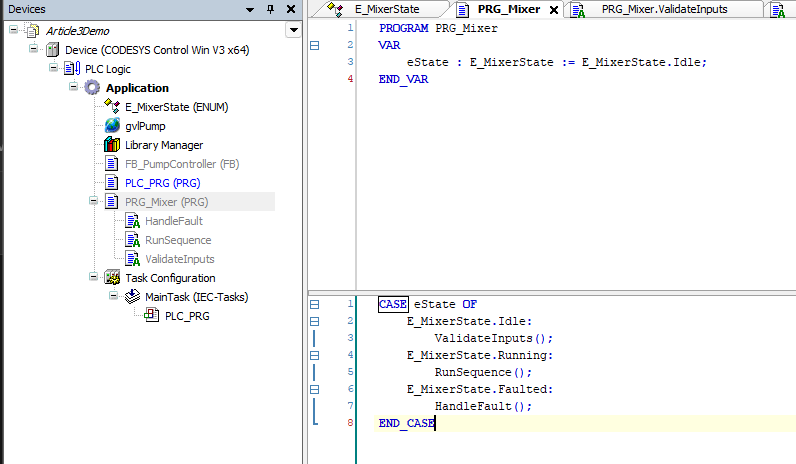Collapse the Task Configuration node
This screenshot has height=464, width=796.
[x=93, y=277]
